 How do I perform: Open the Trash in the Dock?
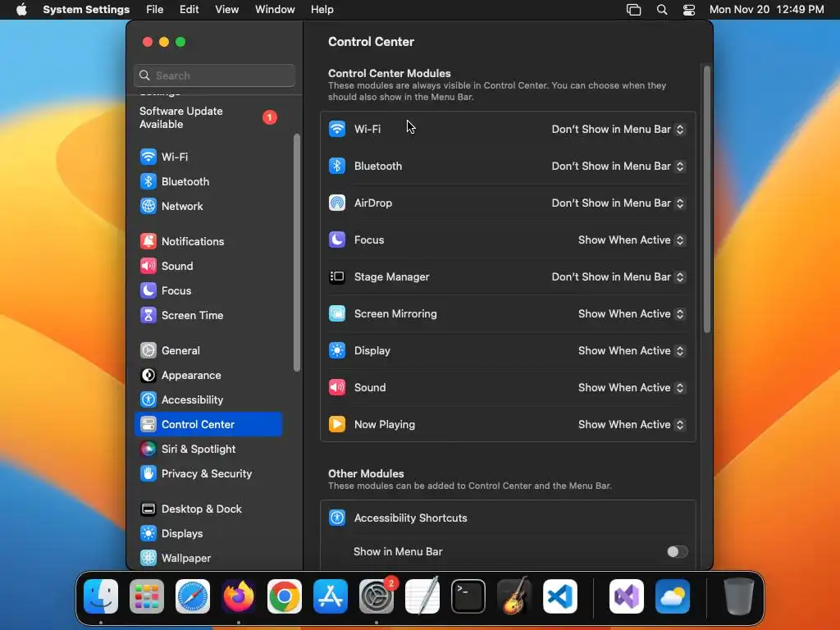739,596
